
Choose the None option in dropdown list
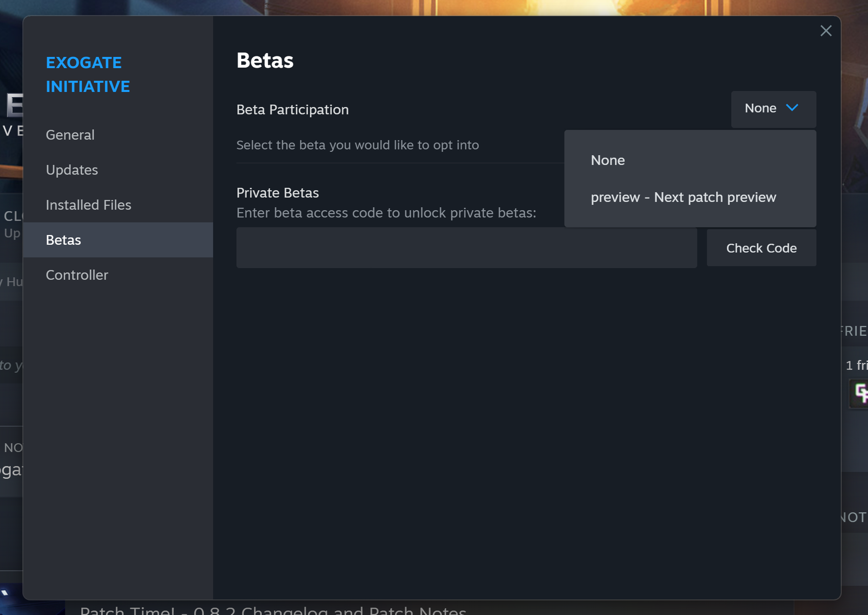pyautogui.click(x=608, y=160)
